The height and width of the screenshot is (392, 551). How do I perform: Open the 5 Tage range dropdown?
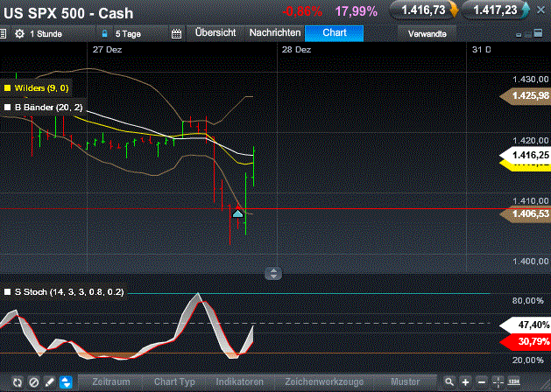pos(129,33)
